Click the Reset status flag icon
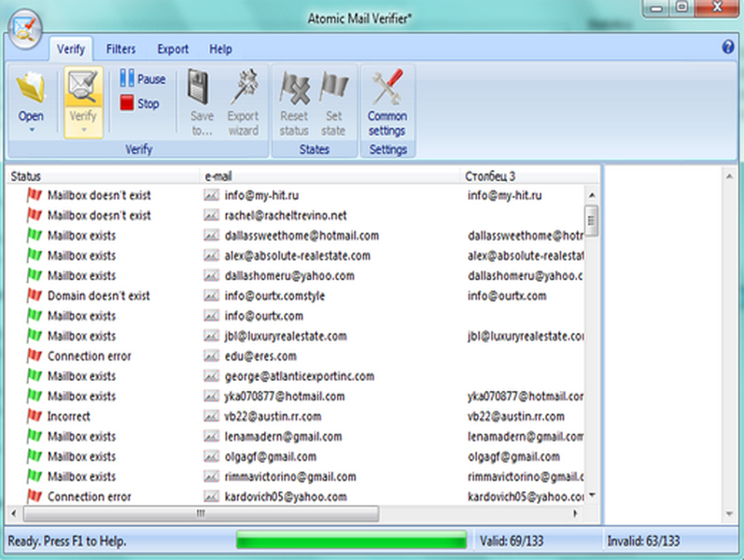Screen dimensions: 744x560 294,89
